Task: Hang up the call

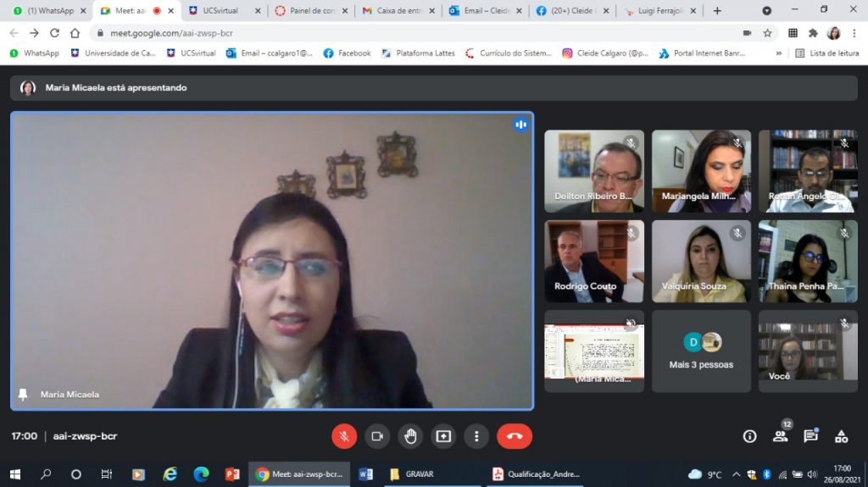Action: 514,436
